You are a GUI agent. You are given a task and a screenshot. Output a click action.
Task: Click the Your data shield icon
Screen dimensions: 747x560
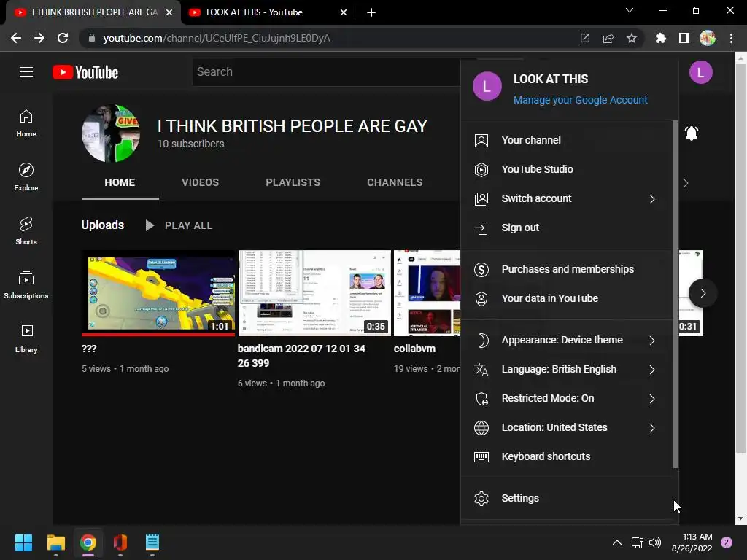481,298
